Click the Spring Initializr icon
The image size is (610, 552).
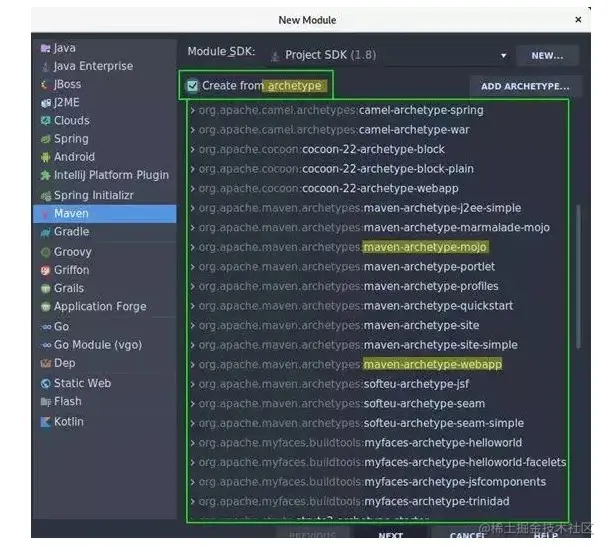[x=46, y=196]
